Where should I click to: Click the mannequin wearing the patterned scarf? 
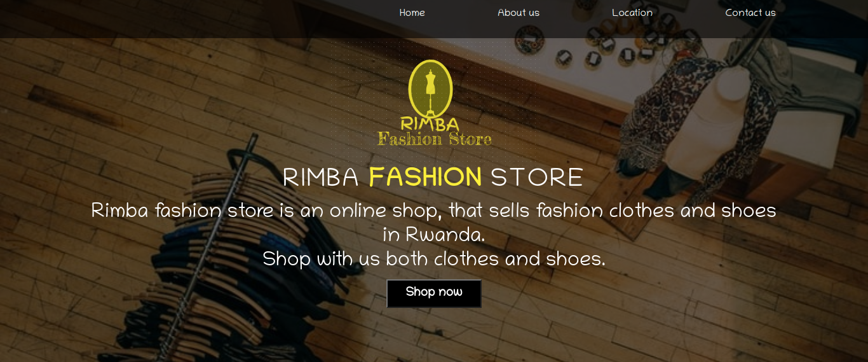click(x=705, y=121)
